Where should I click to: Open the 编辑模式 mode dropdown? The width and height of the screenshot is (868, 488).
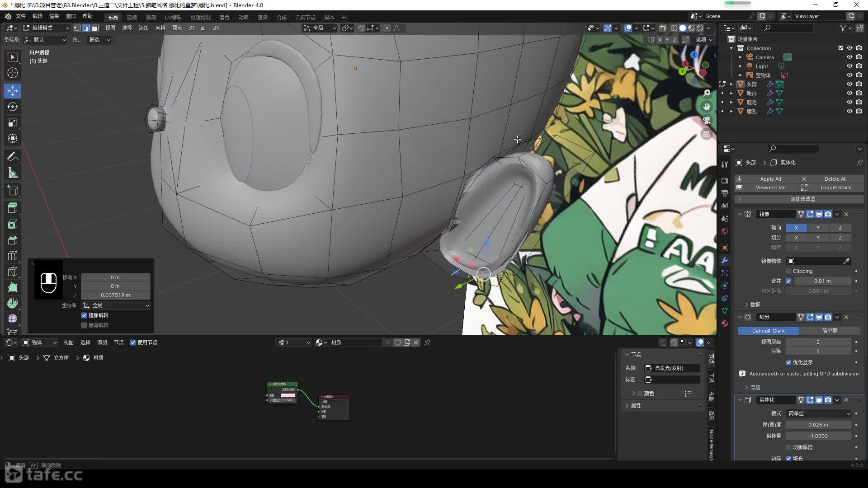[x=46, y=28]
